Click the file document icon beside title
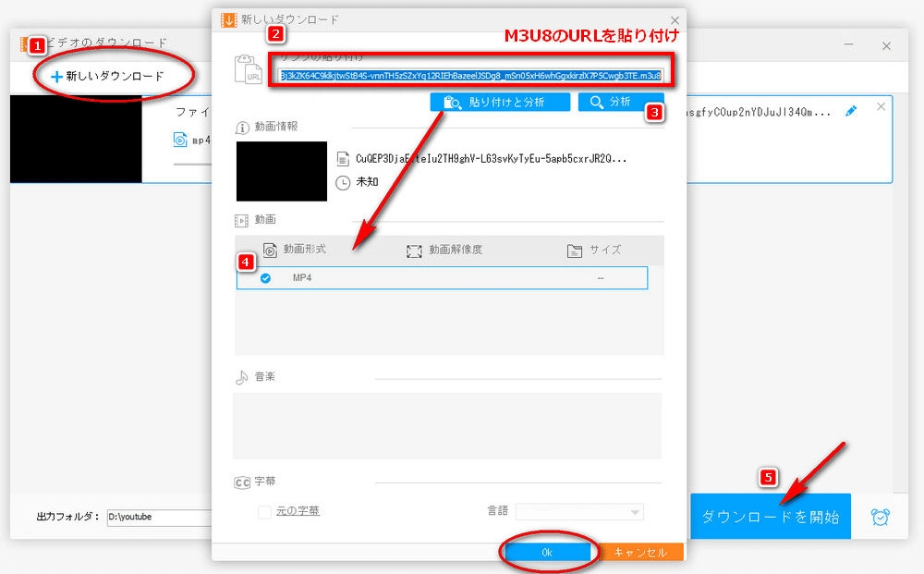This screenshot has width=924, height=574. coord(343,159)
